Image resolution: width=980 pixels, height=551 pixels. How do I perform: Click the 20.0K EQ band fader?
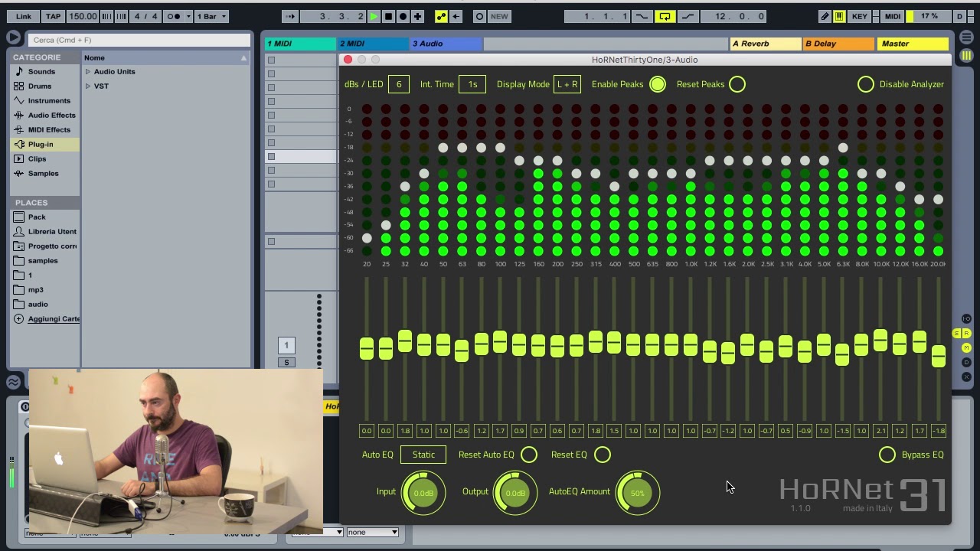click(x=939, y=356)
